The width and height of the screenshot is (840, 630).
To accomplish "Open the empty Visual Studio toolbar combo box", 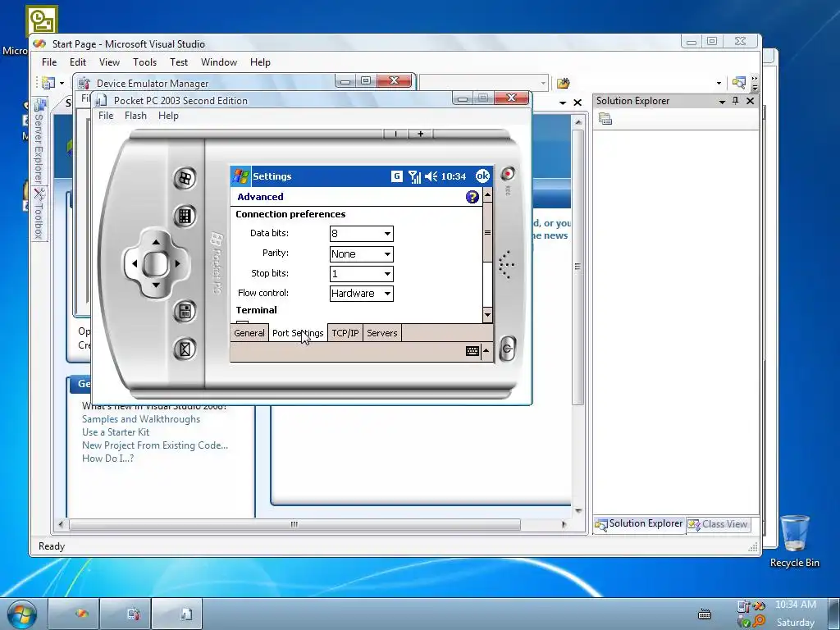I will coord(483,83).
